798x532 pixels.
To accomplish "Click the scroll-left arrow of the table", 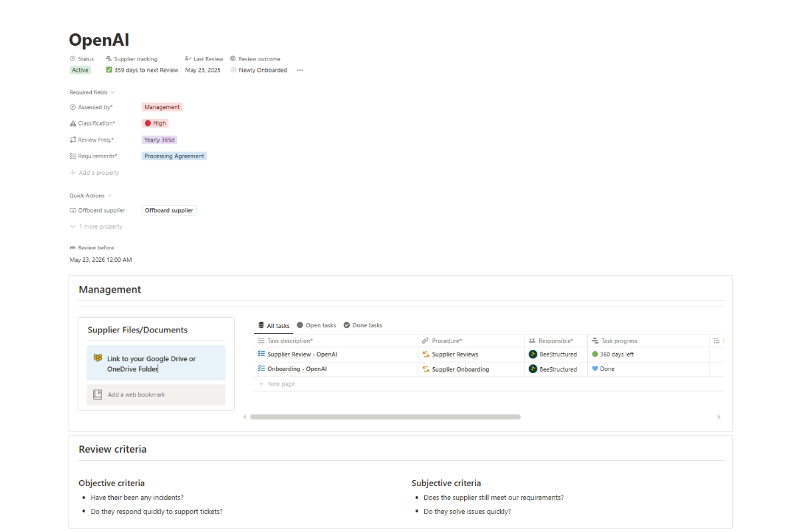I will [x=244, y=417].
